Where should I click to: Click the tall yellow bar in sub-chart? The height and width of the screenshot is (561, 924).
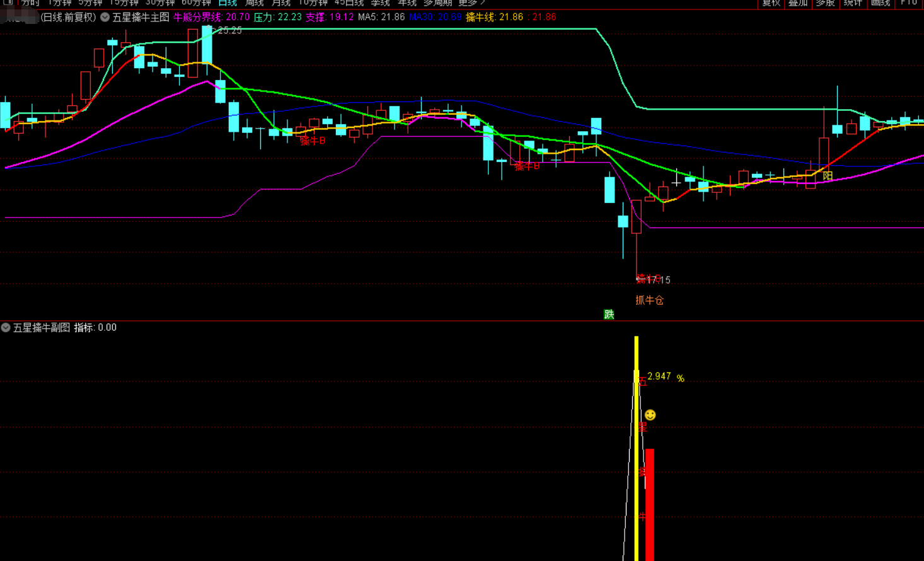pos(637,449)
